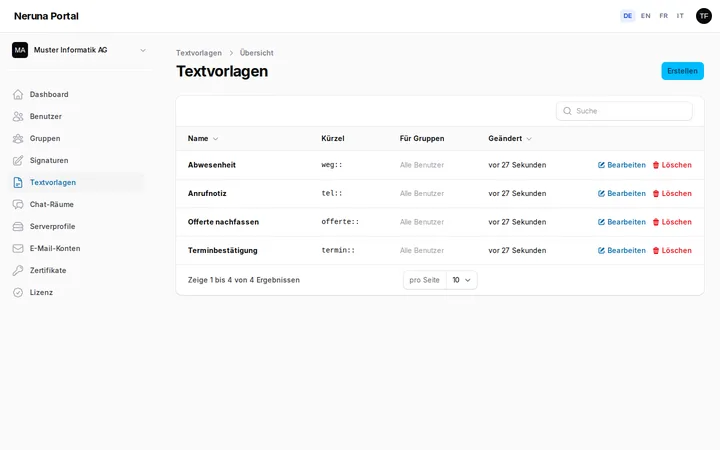
Task: Click Bearbeiten for Anrufnotiz
Action: click(622, 194)
